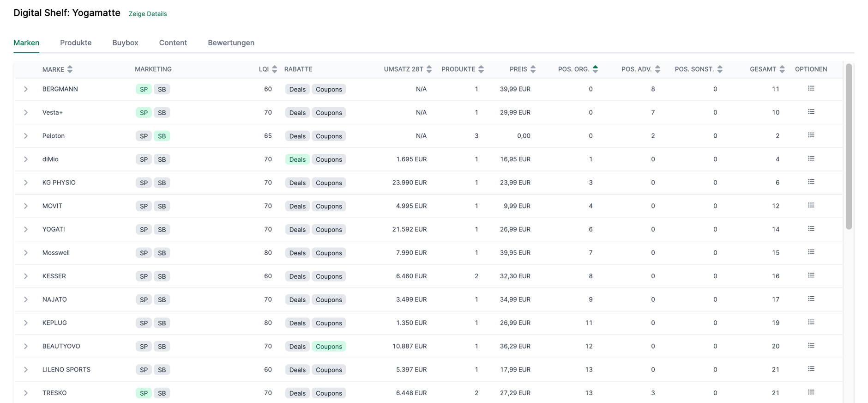Click the green SP badge for Vesta+
This screenshot has width=868, height=403.
coord(144,113)
